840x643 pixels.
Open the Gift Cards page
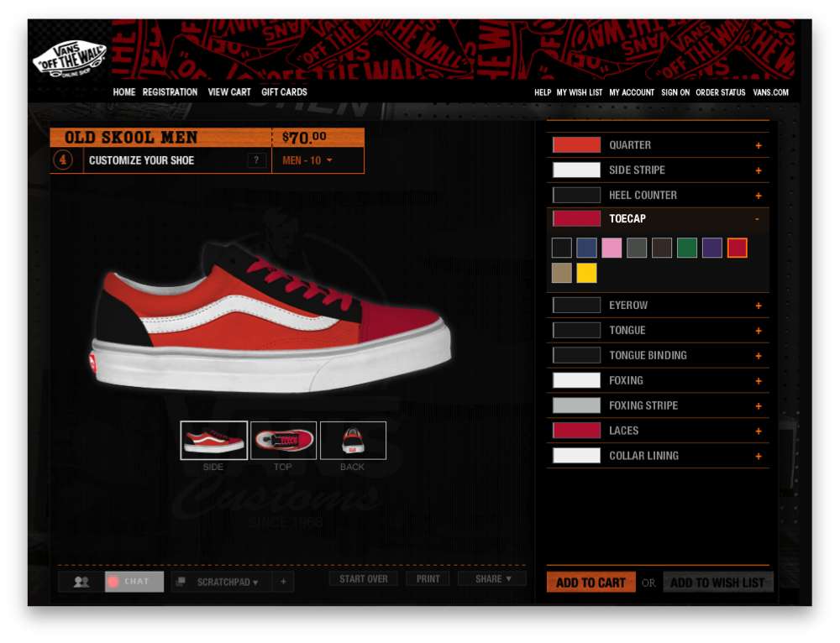285,92
